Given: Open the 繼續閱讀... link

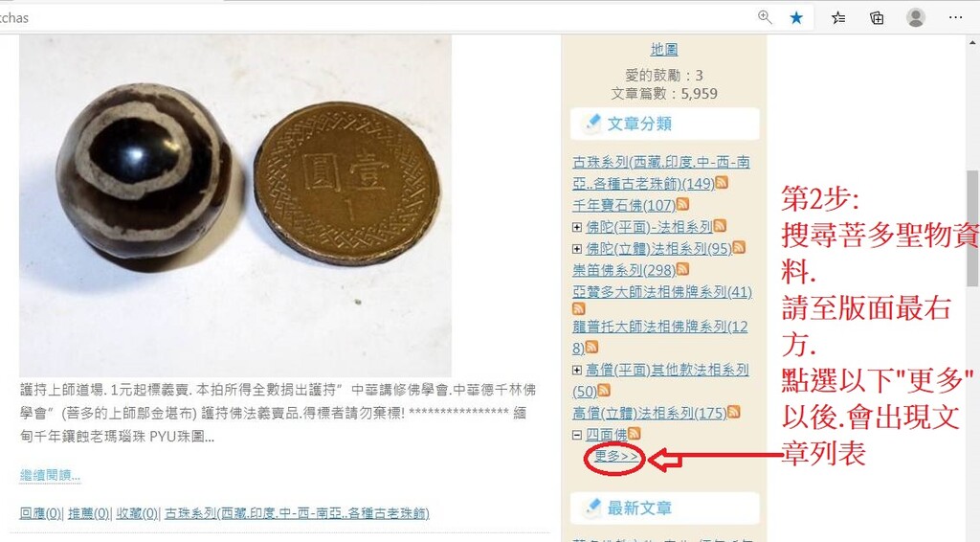Looking at the screenshot, I should pyautogui.click(x=50, y=474).
